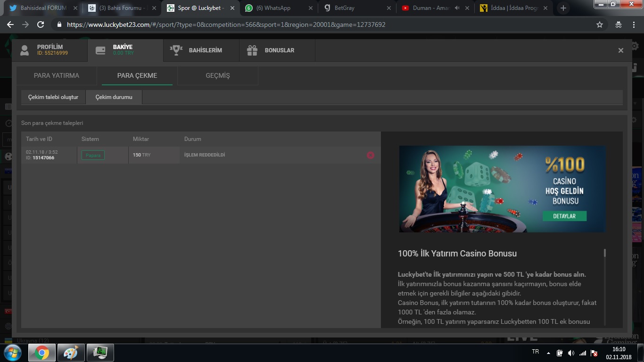Switch to İddaa browser tab
The height and width of the screenshot is (362, 644).
coord(514,8)
